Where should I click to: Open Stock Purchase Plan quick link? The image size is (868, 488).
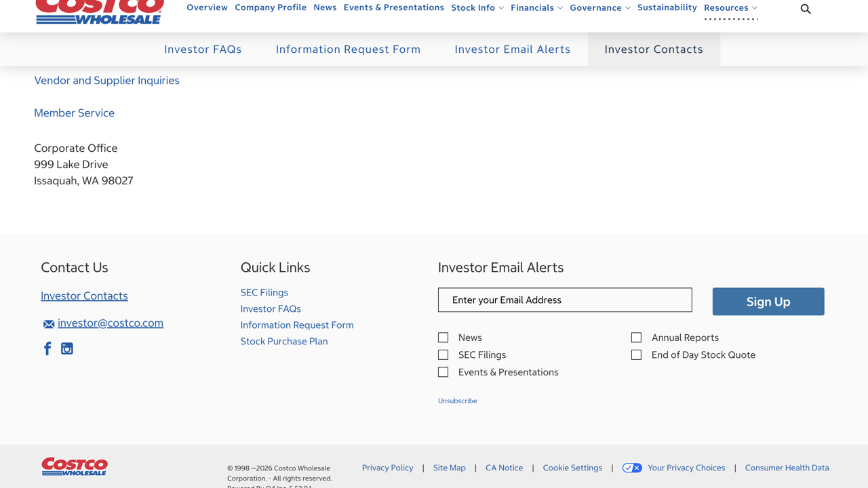(284, 342)
